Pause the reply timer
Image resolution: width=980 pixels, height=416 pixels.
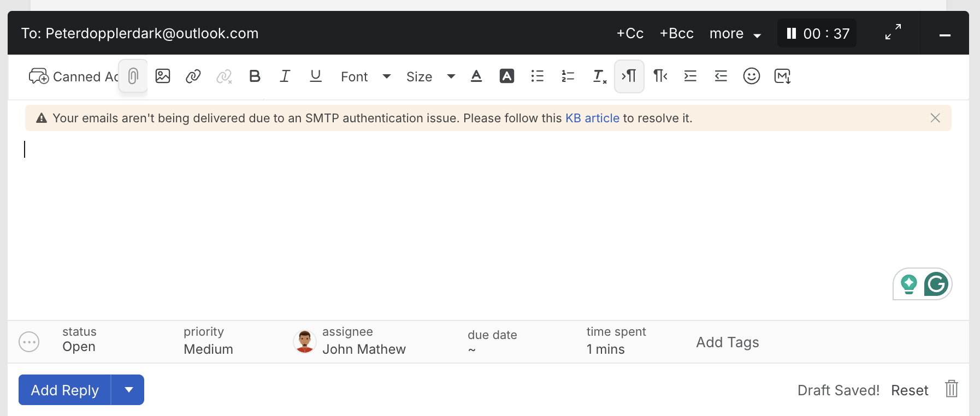click(x=791, y=33)
